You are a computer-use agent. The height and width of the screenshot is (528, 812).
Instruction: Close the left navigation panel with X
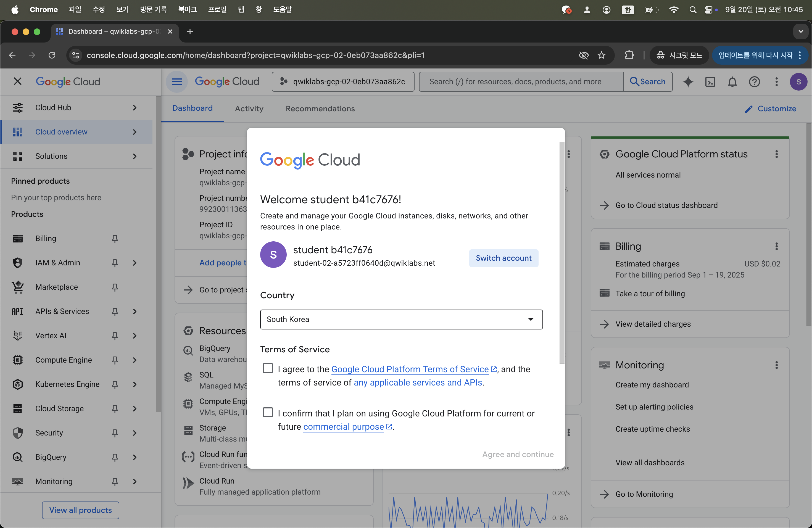point(17,81)
